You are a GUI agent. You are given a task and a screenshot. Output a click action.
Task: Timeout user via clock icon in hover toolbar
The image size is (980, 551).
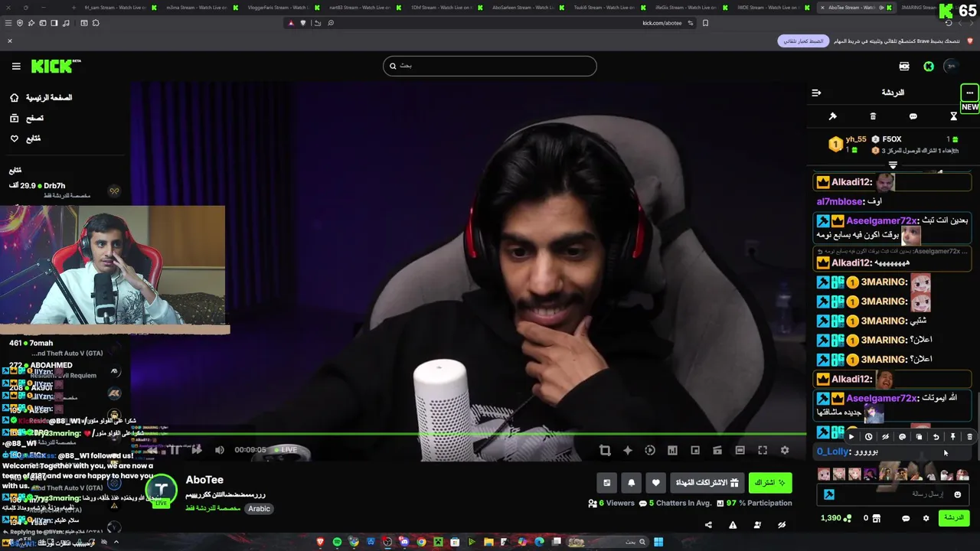click(x=868, y=437)
